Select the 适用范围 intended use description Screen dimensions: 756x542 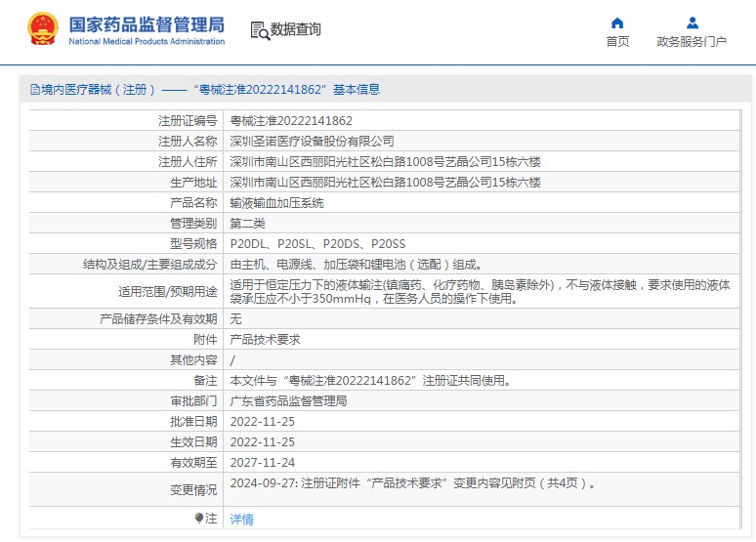coord(480,292)
